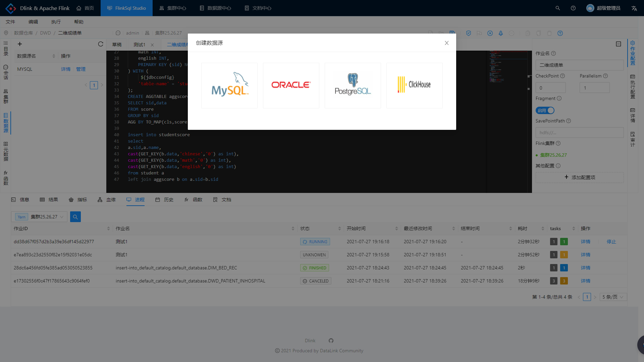644x362 pixels.
Task: Click the help icon in the studio toolbar
Action: click(x=560, y=33)
